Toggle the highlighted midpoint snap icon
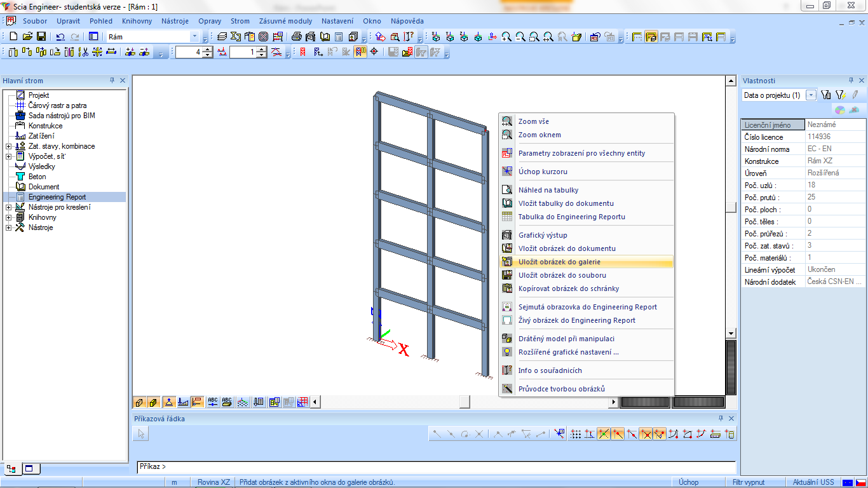This screenshot has width=868, height=488. click(604, 434)
